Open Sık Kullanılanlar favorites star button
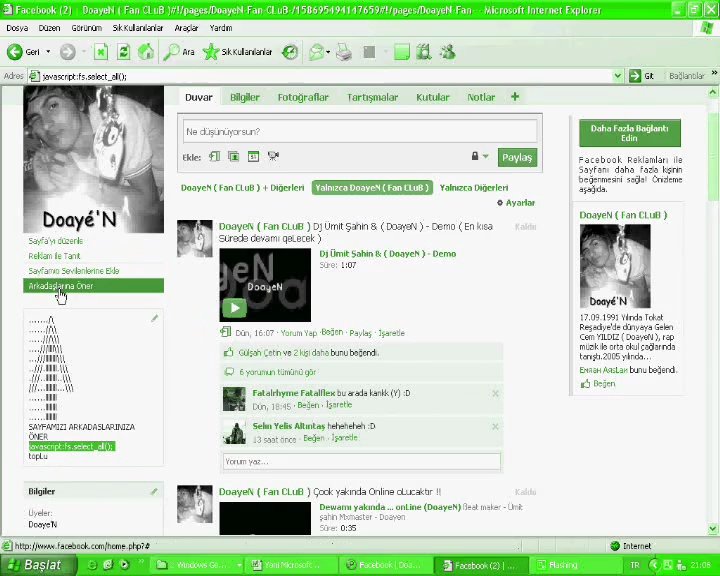 [x=238, y=52]
